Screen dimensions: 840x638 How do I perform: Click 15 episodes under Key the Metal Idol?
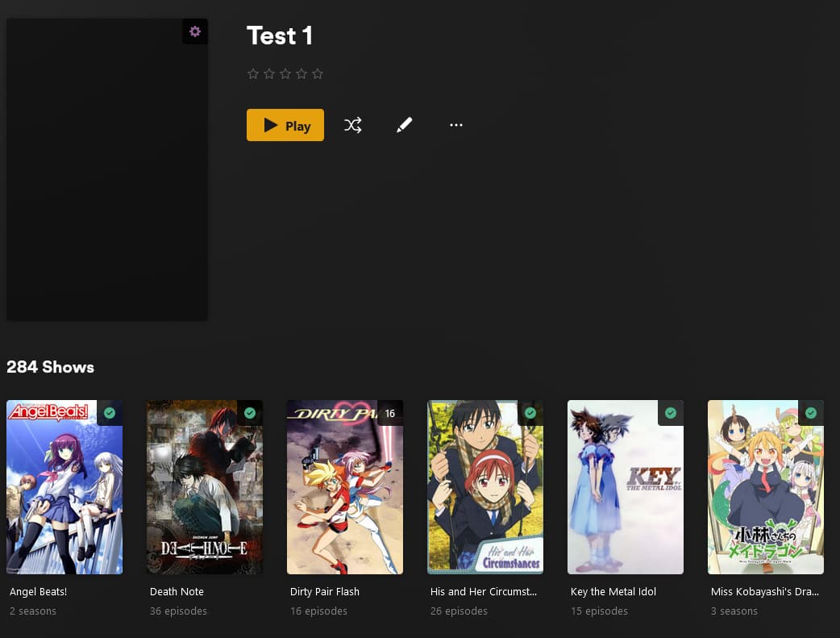click(599, 611)
